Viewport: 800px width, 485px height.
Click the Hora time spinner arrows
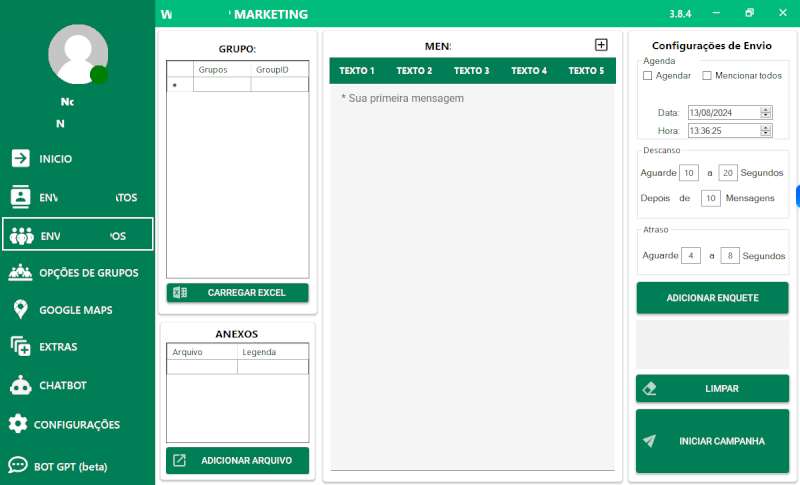point(766,131)
